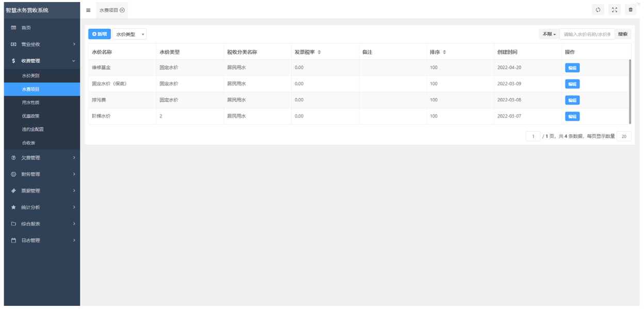Open the 不限 dropdown near search

click(549, 34)
